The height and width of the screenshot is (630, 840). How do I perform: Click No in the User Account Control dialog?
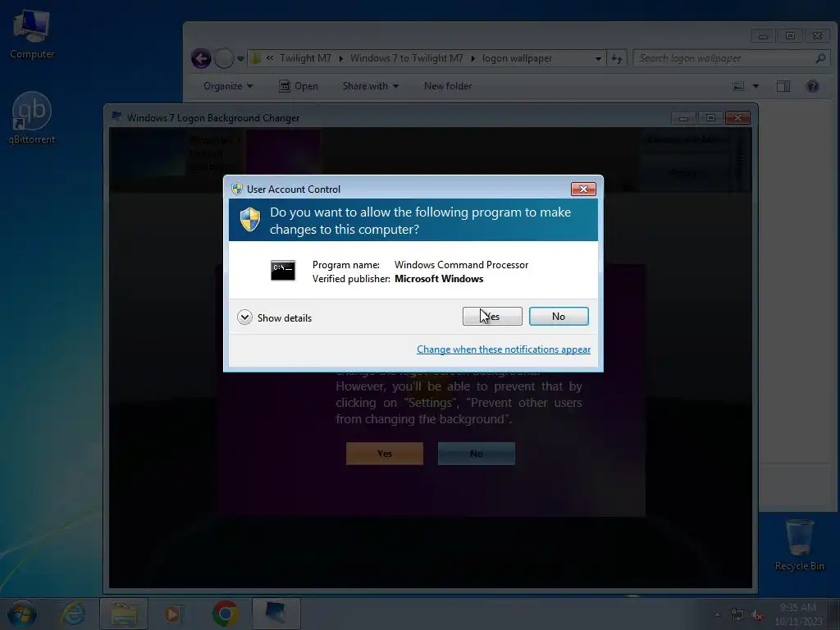click(x=559, y=316)
